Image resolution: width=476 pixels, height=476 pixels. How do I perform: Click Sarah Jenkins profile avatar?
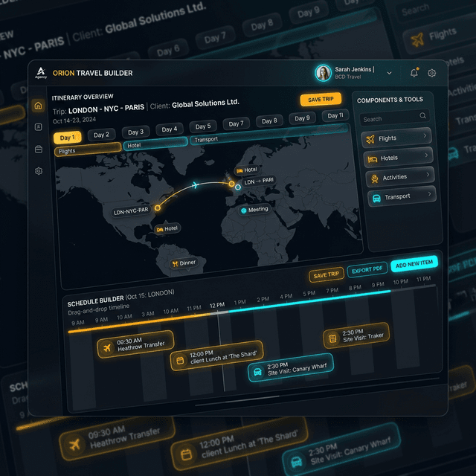[323, 73]
